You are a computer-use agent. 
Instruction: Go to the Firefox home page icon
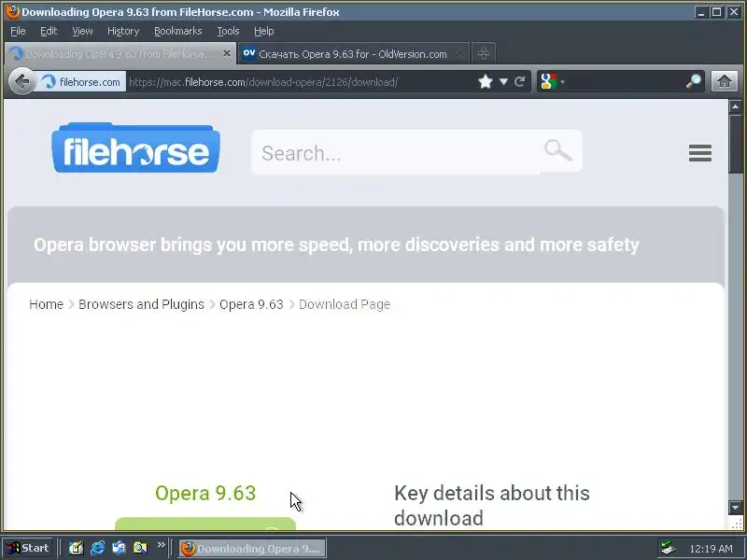pos(725,81)
